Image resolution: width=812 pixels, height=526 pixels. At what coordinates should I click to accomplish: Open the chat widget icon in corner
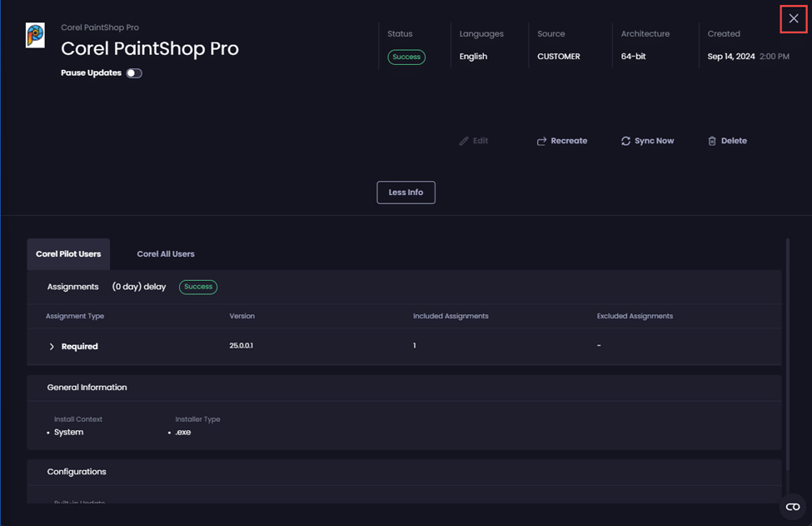pos(792,507)
